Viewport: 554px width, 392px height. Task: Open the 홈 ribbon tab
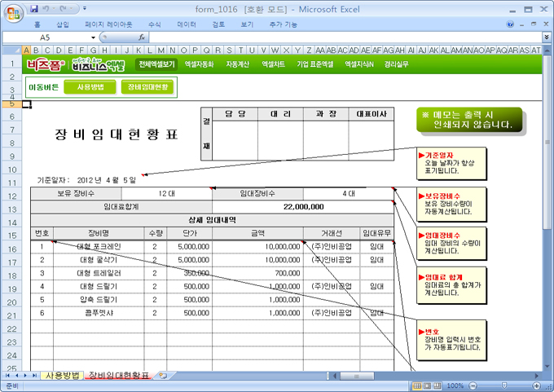tap(37, 24)
